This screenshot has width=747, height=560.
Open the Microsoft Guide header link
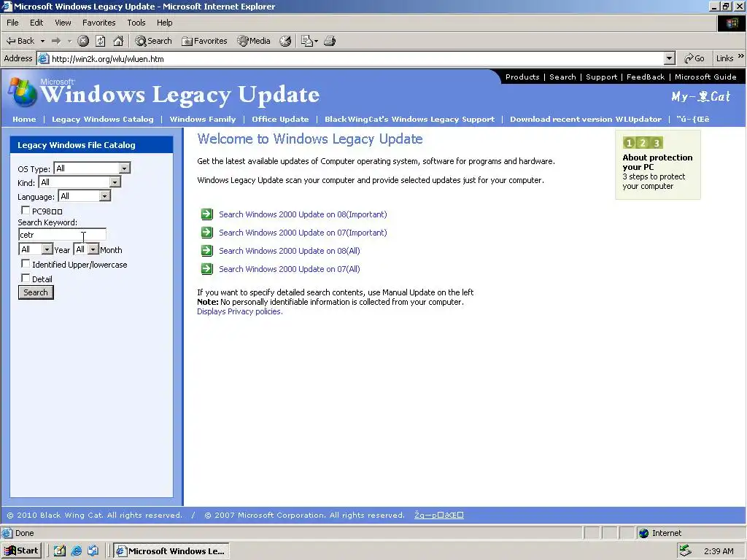[x=705, y=77]
